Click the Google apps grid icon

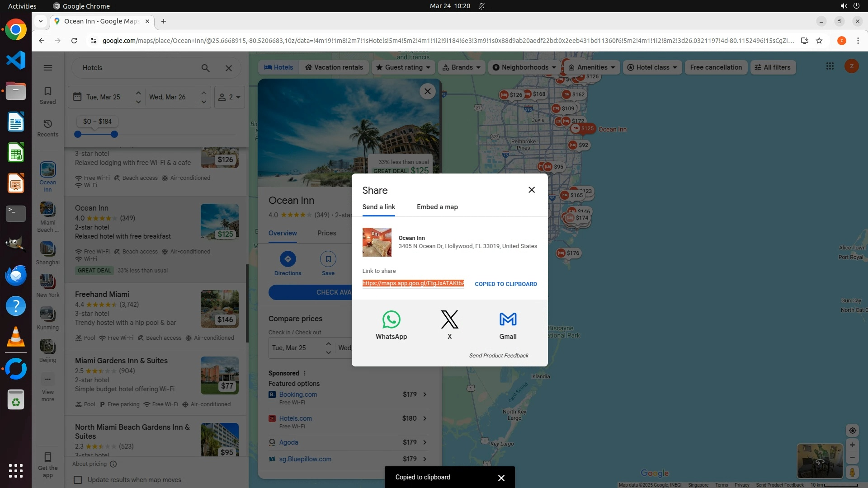pyautogui.click(x=830, y=66)
